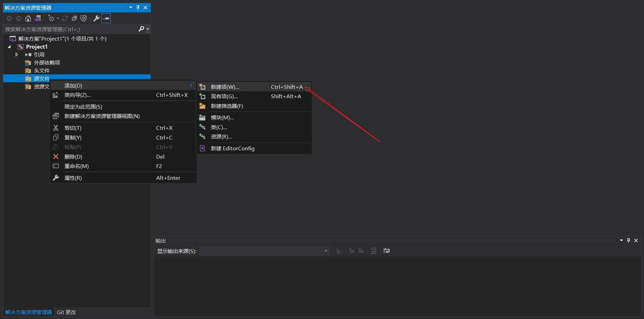Image resolution: width=644 pixels, height=319 pixels.
Task: Click the Collapse All icon
Action: pos(74,18)
